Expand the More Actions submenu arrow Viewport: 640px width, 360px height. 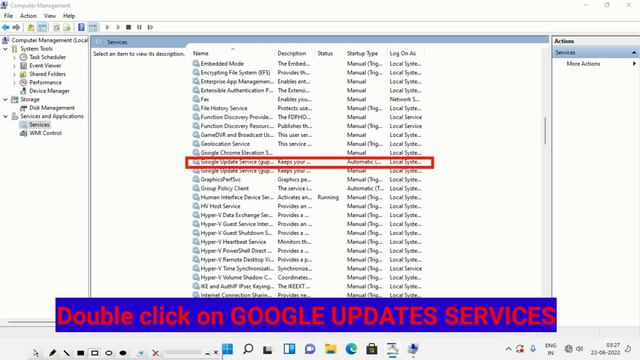coord(634,64)
